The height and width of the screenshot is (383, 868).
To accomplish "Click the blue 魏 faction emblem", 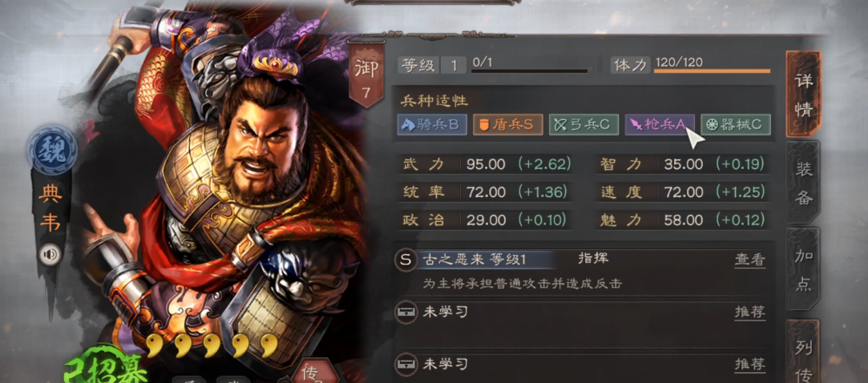I will pos(52,151).
